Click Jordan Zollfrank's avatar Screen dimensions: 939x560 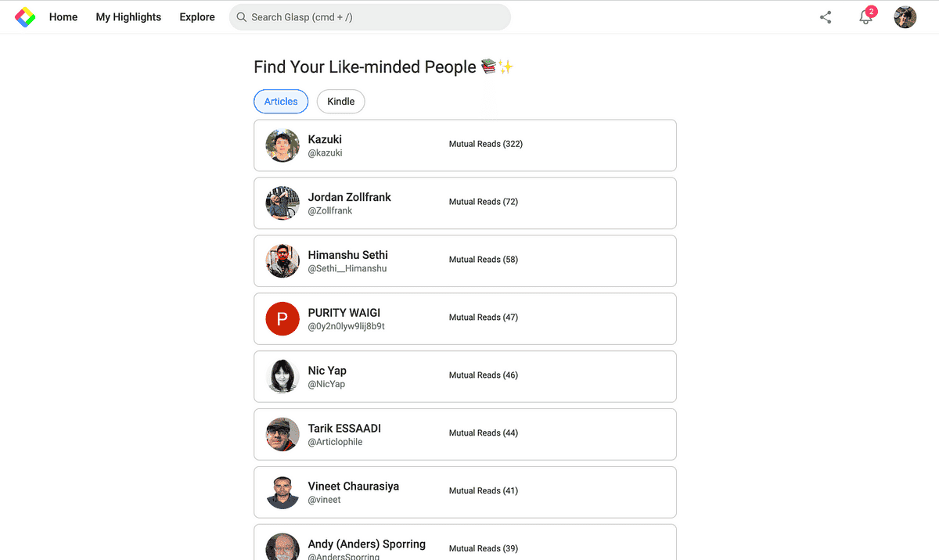tap(282, 203)
